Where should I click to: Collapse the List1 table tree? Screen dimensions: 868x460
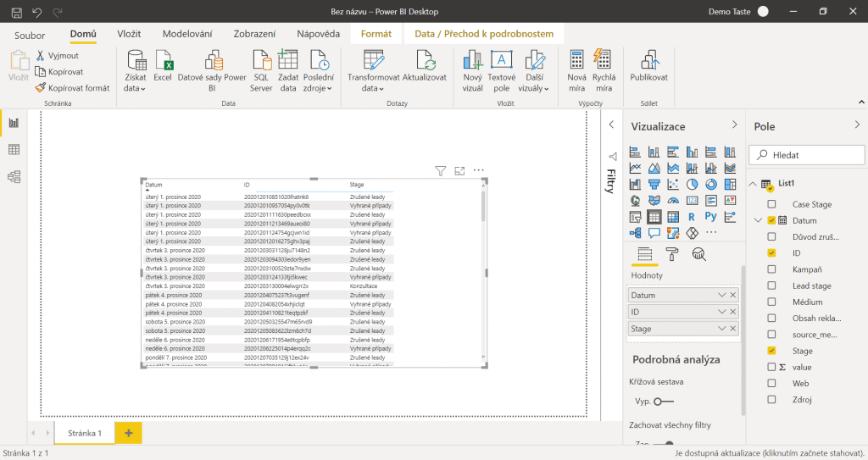754,184
